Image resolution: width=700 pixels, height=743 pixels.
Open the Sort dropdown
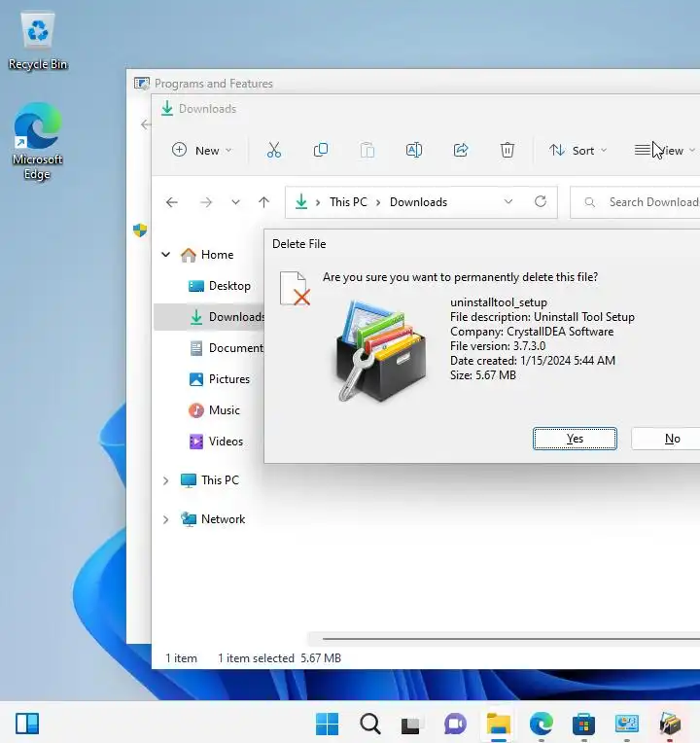pyautogui.click(x=577, y=150)
